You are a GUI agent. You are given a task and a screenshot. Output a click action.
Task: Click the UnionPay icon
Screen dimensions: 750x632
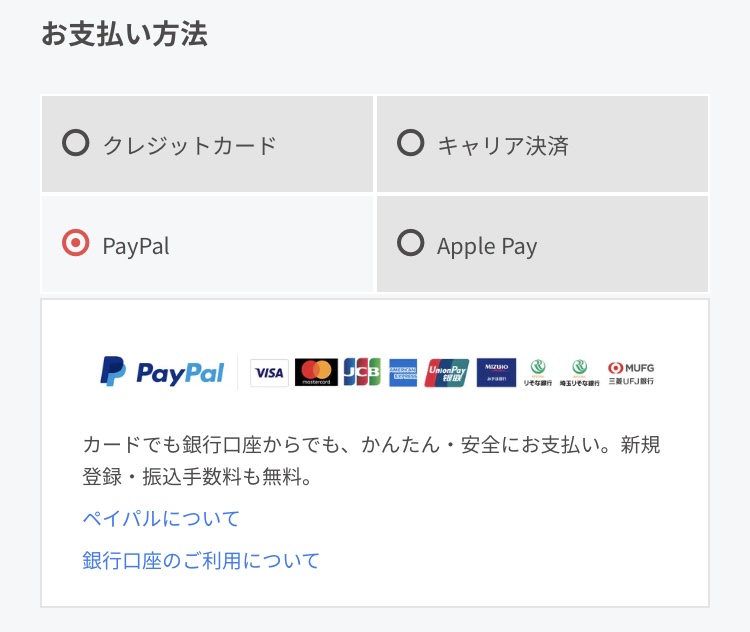click(447, 373)
